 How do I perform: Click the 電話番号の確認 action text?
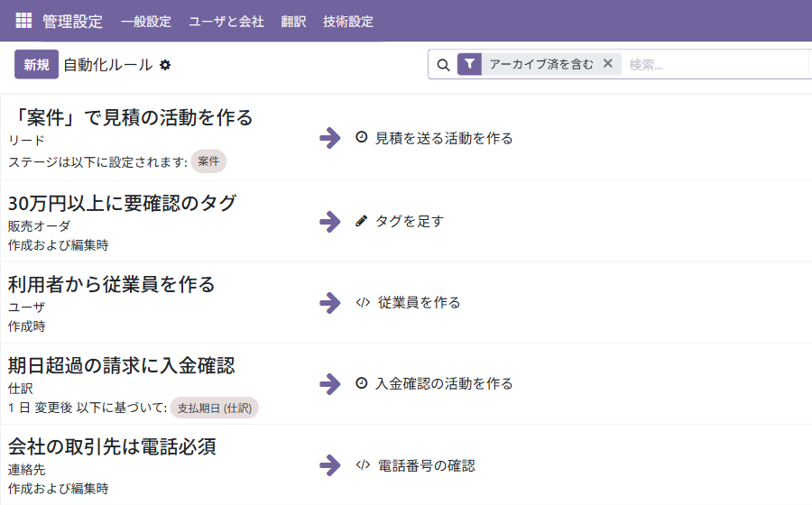point(426,465)
